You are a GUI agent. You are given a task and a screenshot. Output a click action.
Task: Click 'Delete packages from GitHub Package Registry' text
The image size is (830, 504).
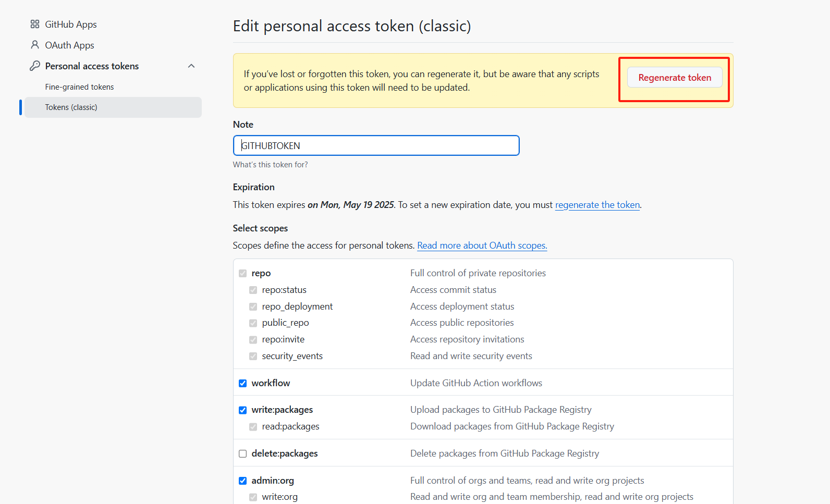click(x=505, y=453)
